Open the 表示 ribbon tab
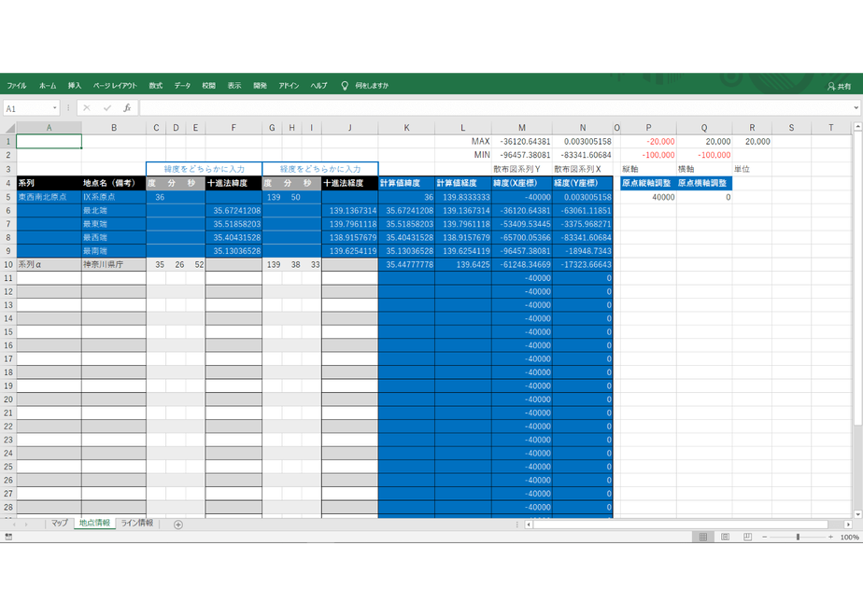The width and height of the screenshot is (863, 616). tap(234, 86)
